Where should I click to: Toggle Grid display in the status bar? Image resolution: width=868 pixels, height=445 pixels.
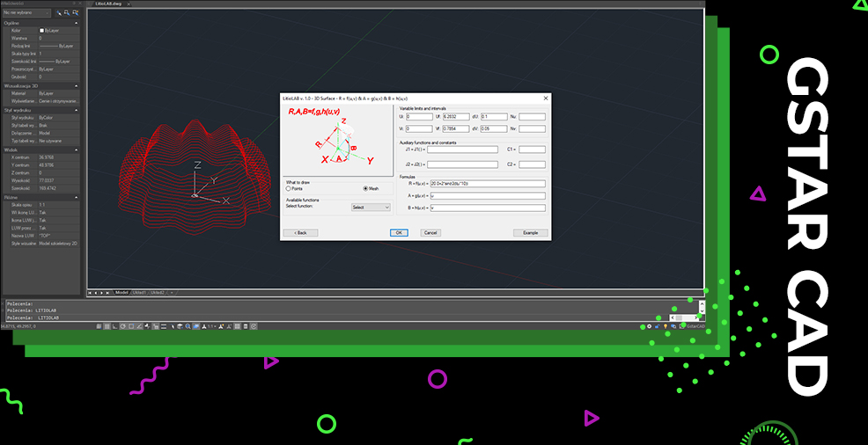point(107,326)
